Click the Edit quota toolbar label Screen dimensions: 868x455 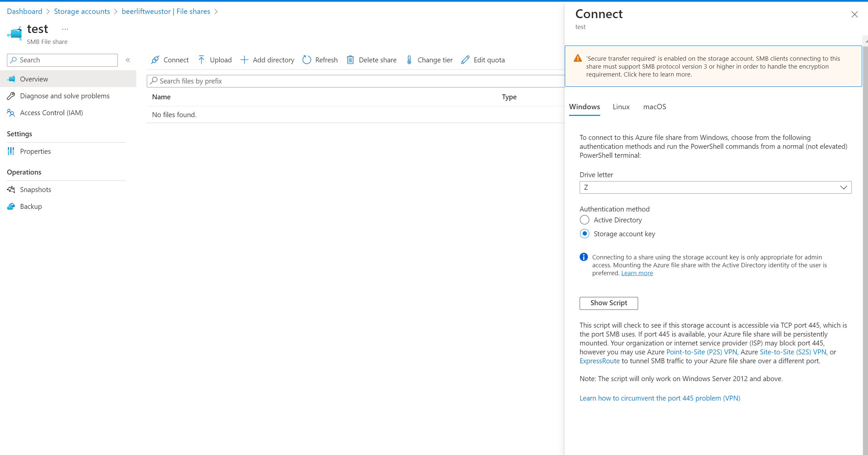pos(489,60)
